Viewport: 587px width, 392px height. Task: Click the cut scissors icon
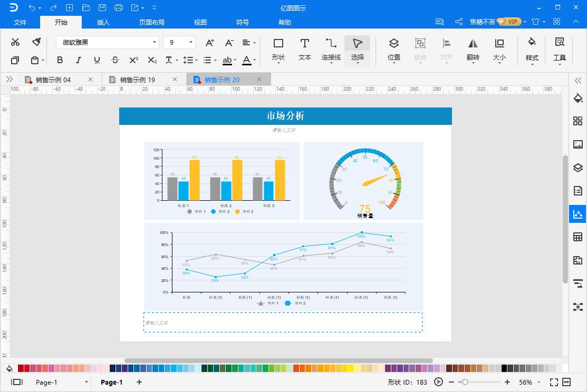pos(15,42)
